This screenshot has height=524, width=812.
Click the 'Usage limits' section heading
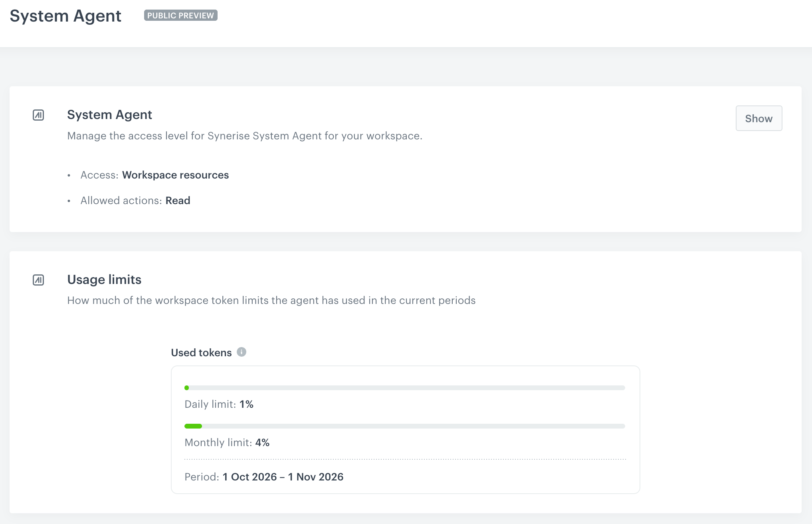coord(104,280)
